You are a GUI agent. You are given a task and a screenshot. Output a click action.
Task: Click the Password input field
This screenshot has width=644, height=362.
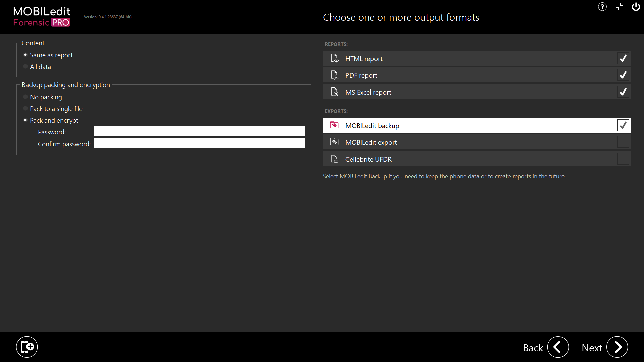pos(199,131)
